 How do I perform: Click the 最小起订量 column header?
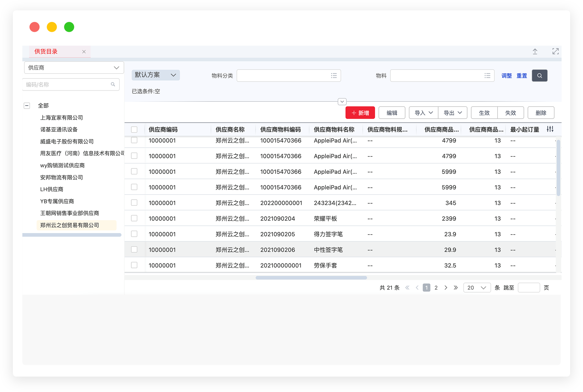[525, 129]
